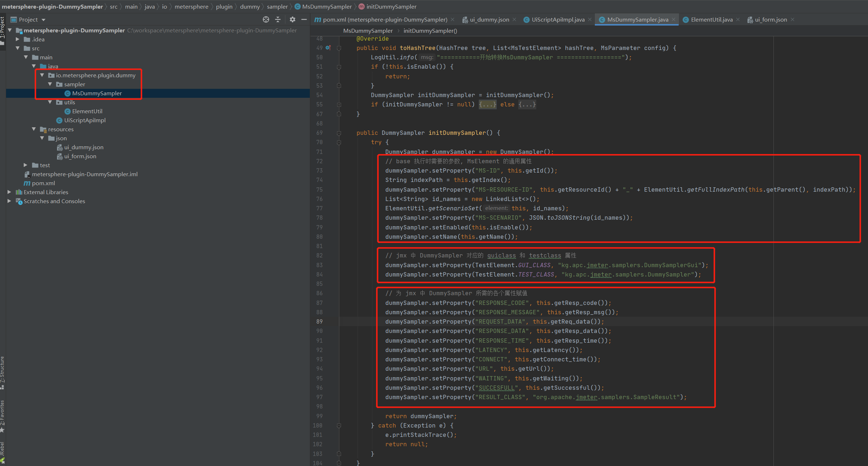Close the UiScriptApiImpl.java tab
The image size is (868, 466).
tap(590, 19)
